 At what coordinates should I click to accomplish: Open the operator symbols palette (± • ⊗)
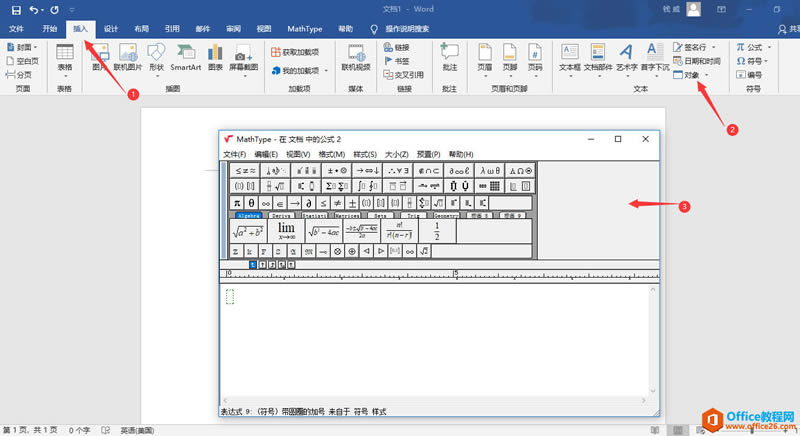pos(337,171)
